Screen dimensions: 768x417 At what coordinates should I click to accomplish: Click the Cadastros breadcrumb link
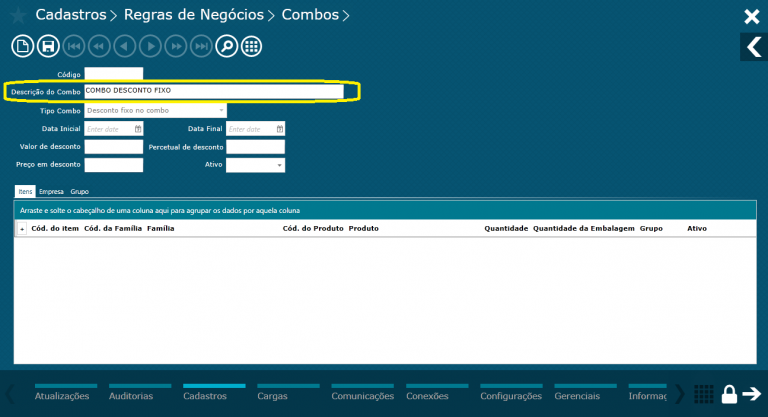(x=71, y=15)
